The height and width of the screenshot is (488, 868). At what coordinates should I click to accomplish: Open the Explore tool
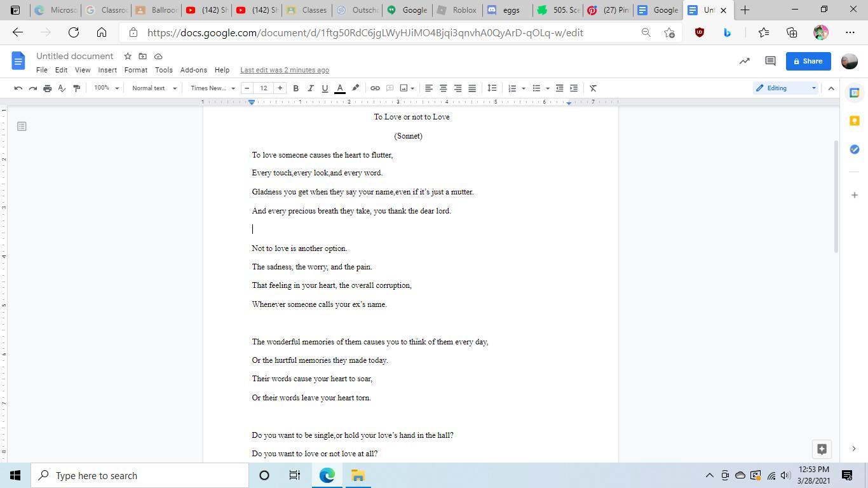coord(822,449)
